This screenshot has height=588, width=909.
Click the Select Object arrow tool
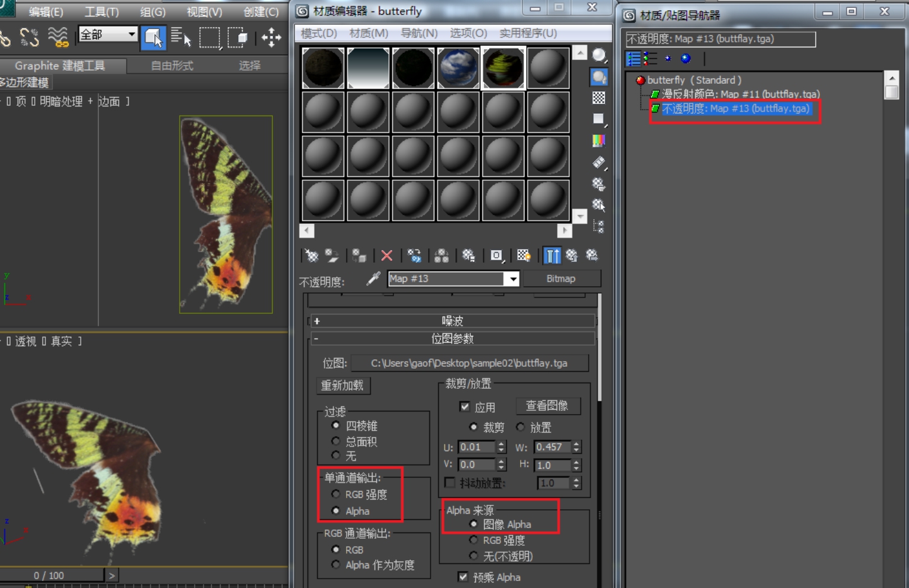(153, 38)
